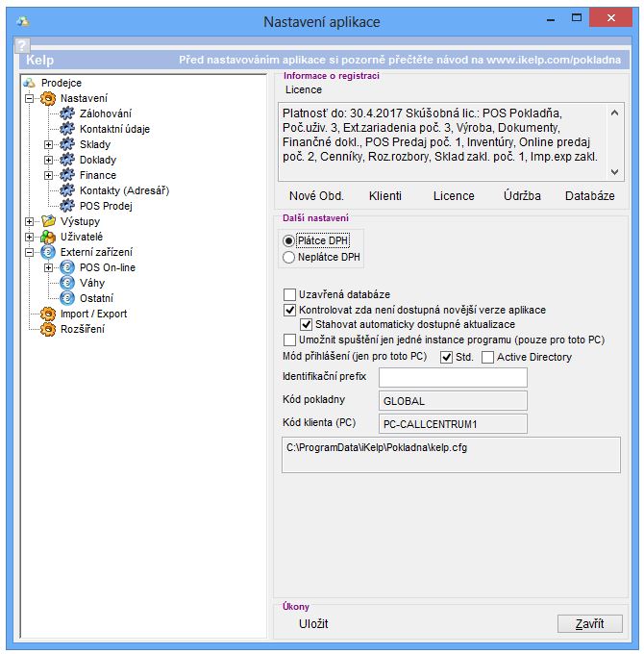Expand the POS On-line node
The height and width of the screenshot is (654, 644).
point(48,267)
